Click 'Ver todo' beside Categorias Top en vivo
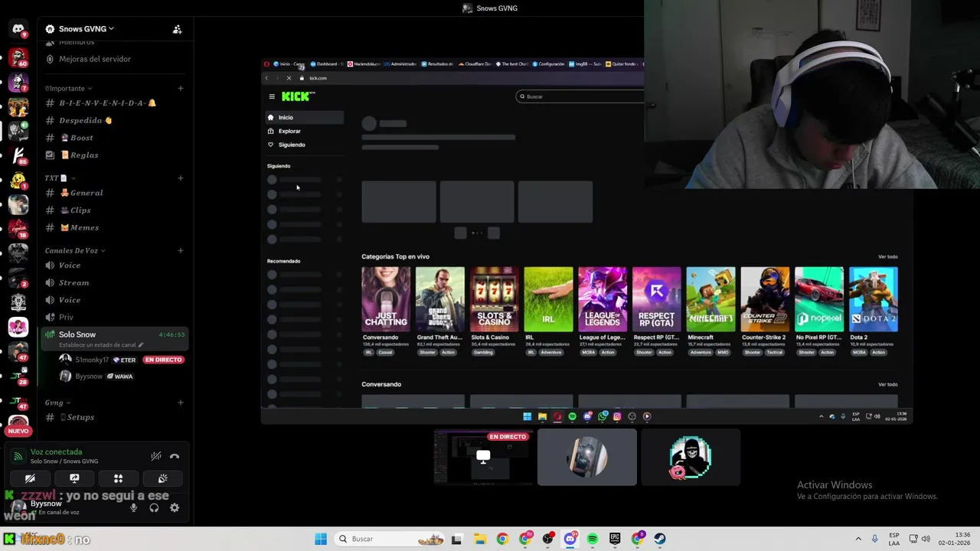The width and height of the screenshot is (980, 551). (x=887, y=256)
